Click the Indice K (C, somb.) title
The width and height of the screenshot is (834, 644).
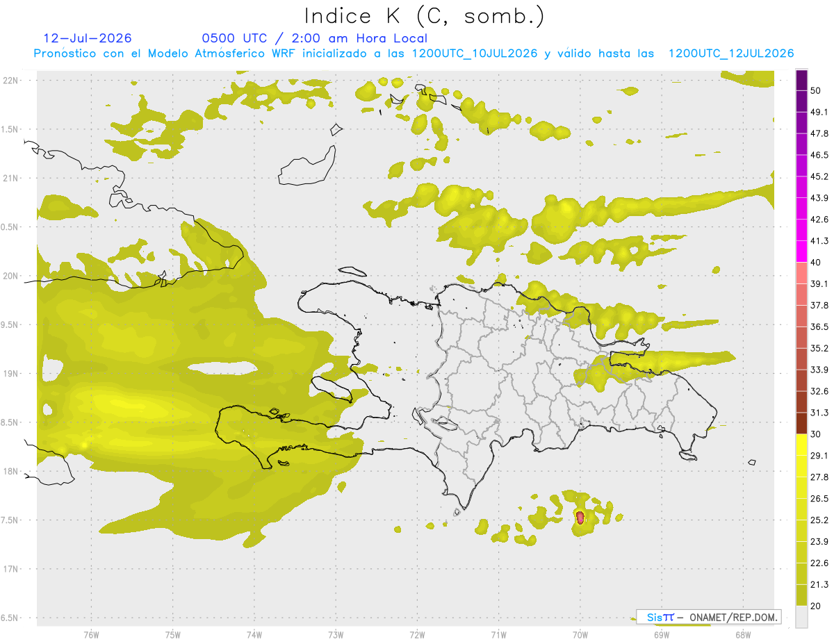[x=425, y=15]
